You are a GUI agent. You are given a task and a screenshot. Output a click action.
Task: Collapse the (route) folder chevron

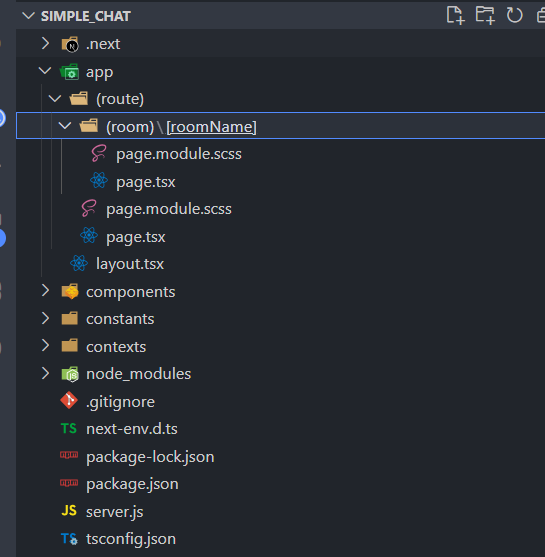(55, 99)
